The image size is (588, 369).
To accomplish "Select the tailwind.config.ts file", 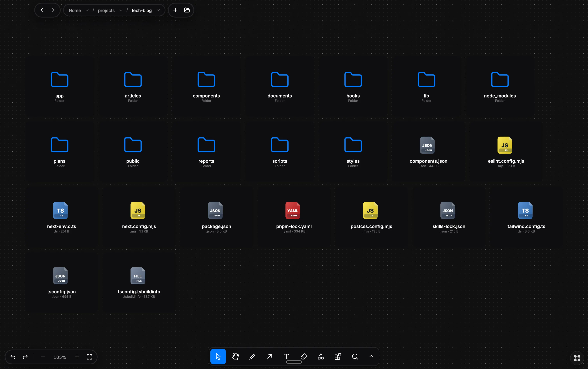I will coord(526,217).
